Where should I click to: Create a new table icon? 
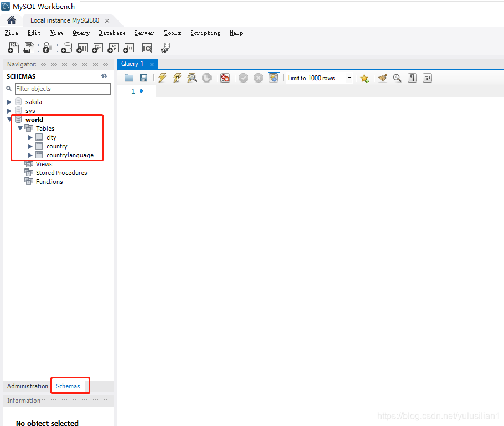pos(82,48)
